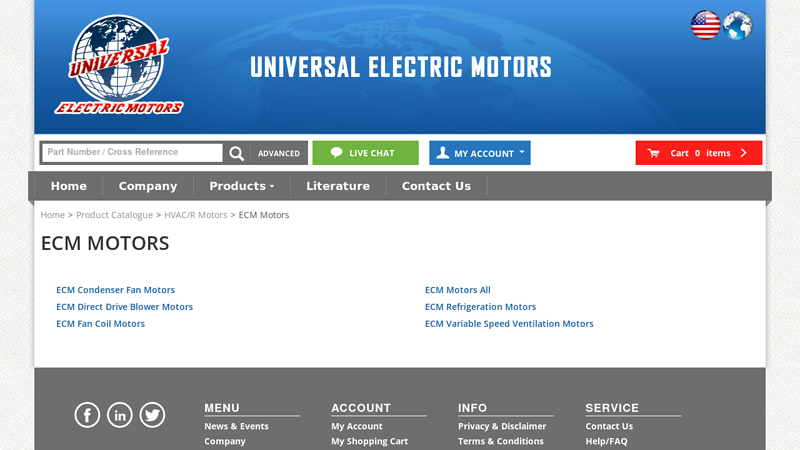
Task: Select the world globe region icon
Action: pos(737,25)
